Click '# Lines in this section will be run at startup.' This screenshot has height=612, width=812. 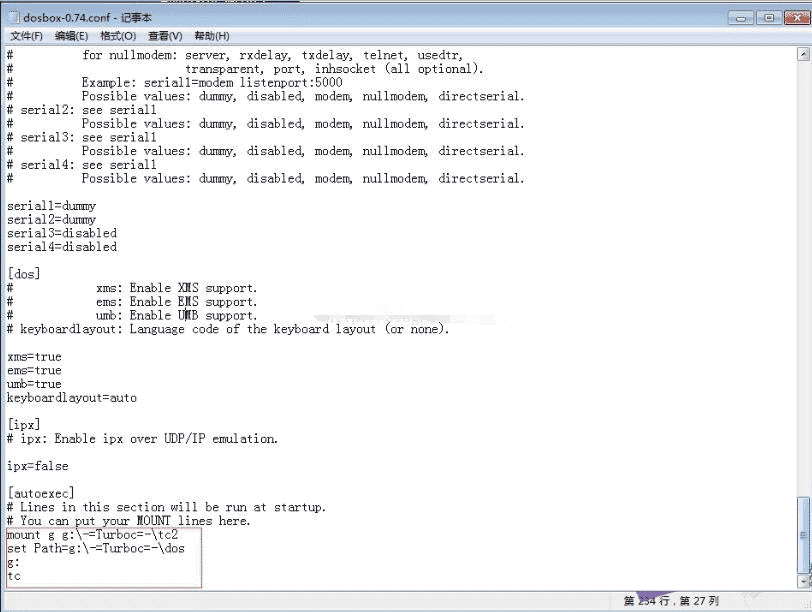[166, 507]
